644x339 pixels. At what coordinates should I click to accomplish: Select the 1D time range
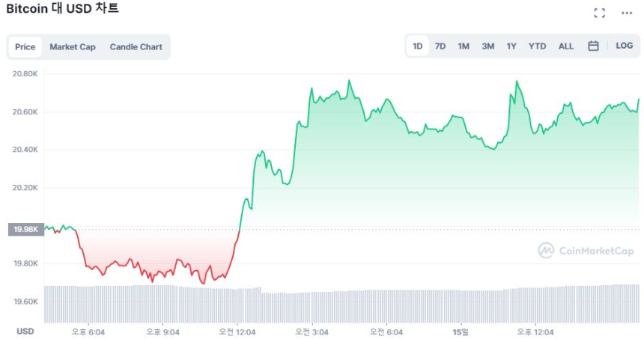(x=418, y=46)
